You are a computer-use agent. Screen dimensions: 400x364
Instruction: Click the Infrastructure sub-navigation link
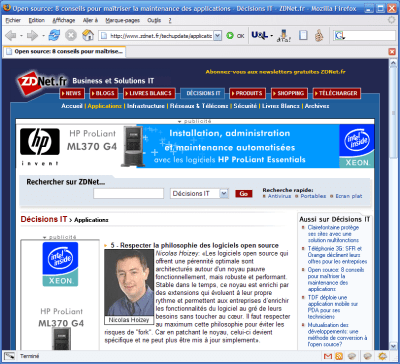(146, 106)
